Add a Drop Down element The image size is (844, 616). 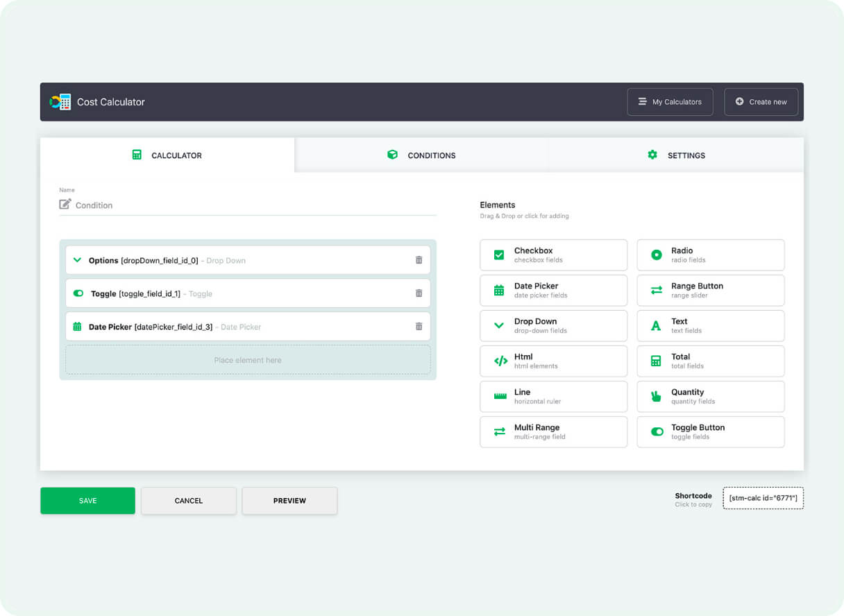click(x=553, y=325)
